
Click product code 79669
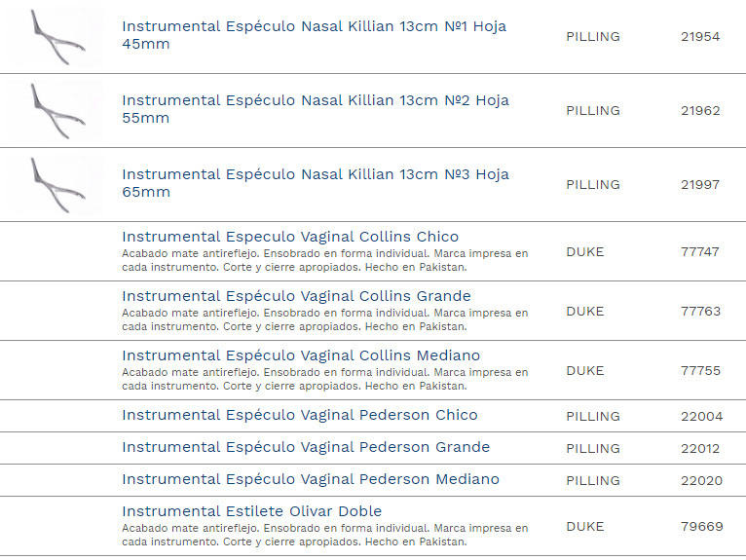pos(701,527)
